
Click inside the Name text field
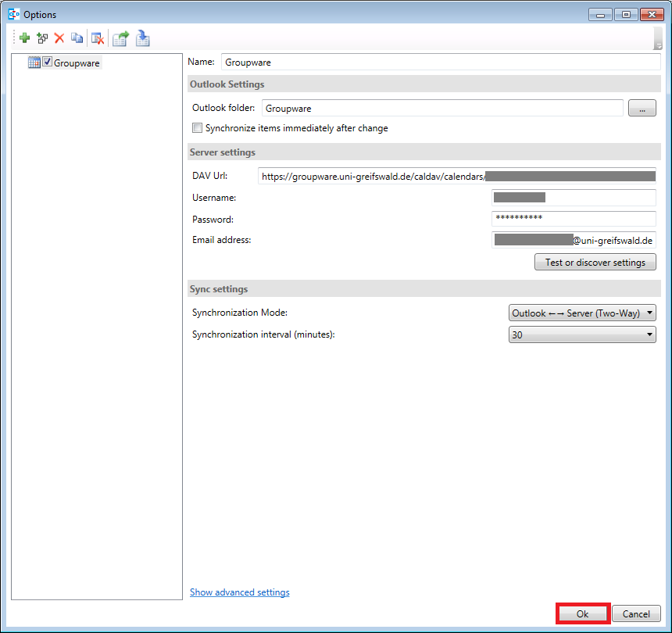(440, 63)
